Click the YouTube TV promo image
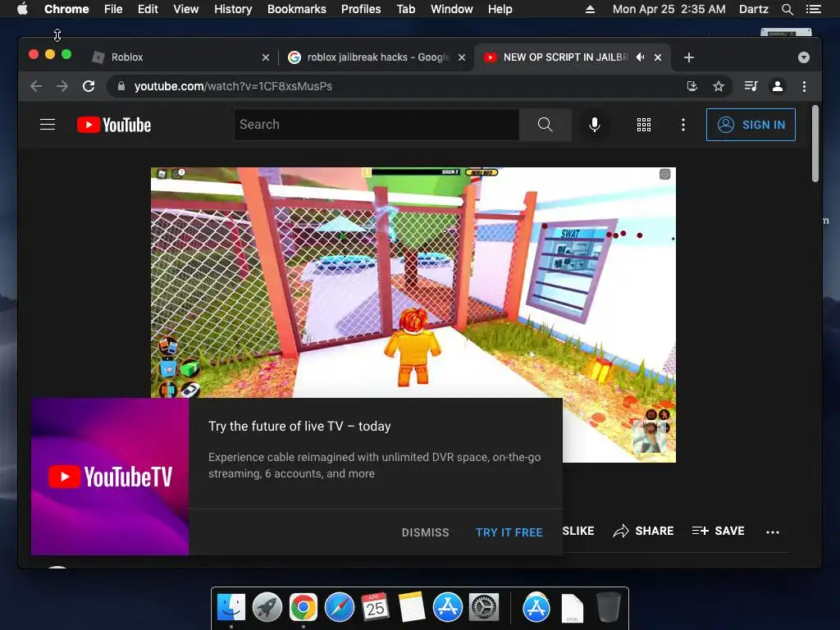The width and height of the screenshot is (840, 630). [x=110, y=477]
